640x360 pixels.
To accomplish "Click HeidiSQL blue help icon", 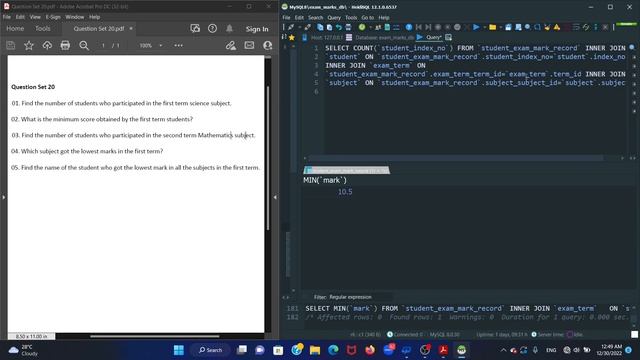I will (409, 27).
